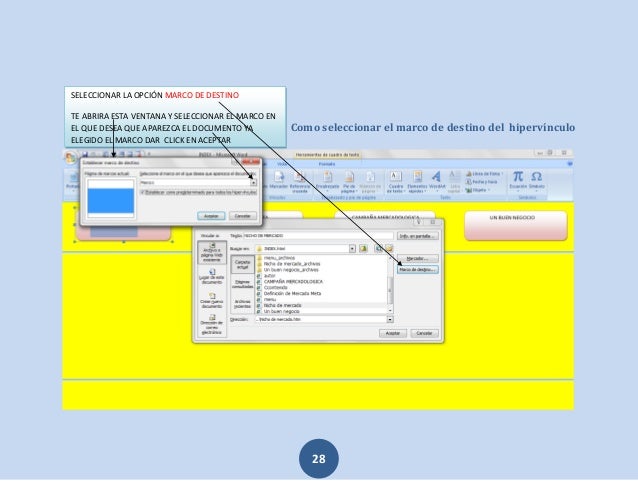Click file list vertical scrollbar

tap(390, 284)
